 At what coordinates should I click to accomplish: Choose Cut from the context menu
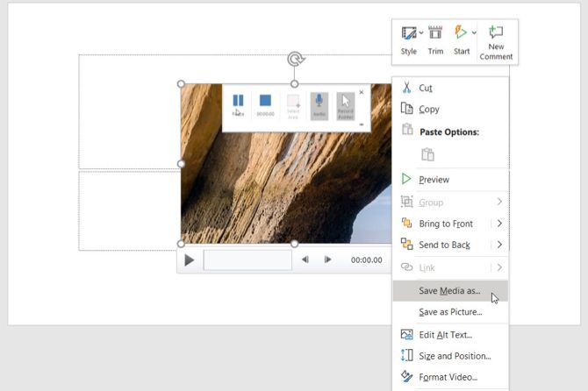coord(425,88)
